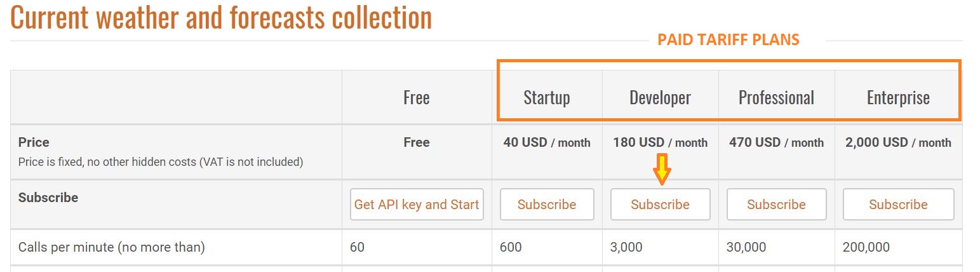Click the 180 USD / month price
The width and height of the screenshot is (980, 272).
coord(660,142)
